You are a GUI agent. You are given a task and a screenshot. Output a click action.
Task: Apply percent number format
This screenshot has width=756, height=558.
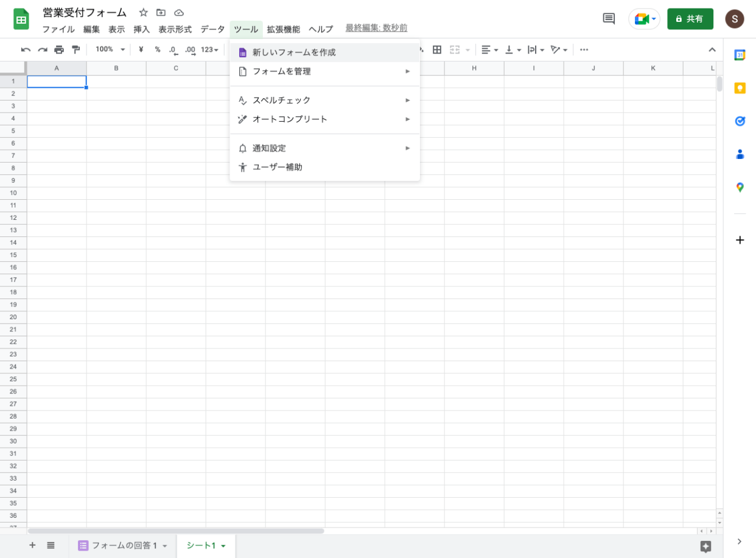tap(158, 49)
